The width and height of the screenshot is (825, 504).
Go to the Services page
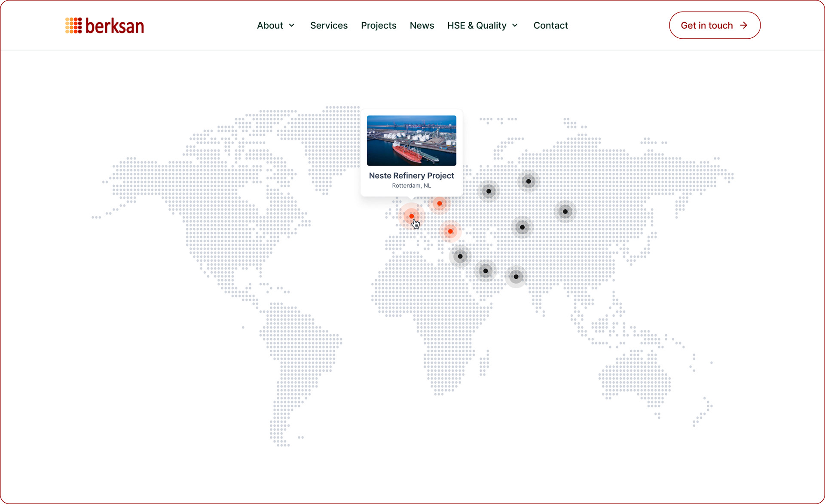[x=329, y=25]
